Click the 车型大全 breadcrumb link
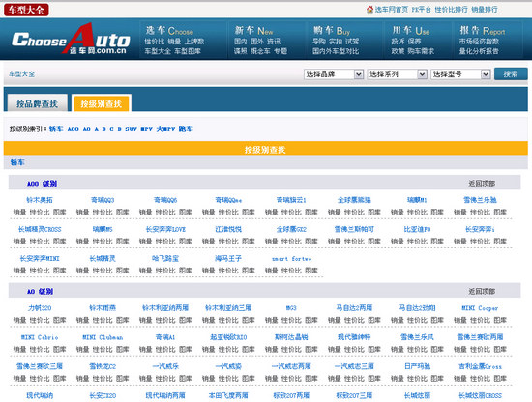 (x=21, y=73)
